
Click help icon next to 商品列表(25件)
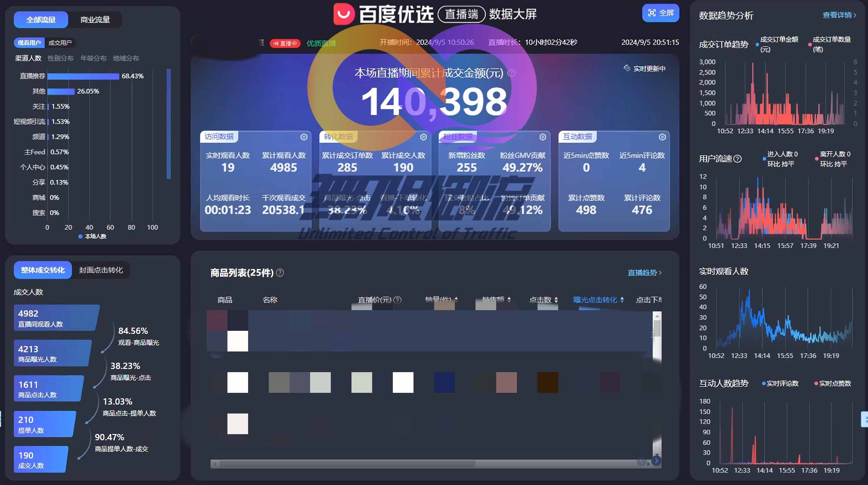(280, 273)
